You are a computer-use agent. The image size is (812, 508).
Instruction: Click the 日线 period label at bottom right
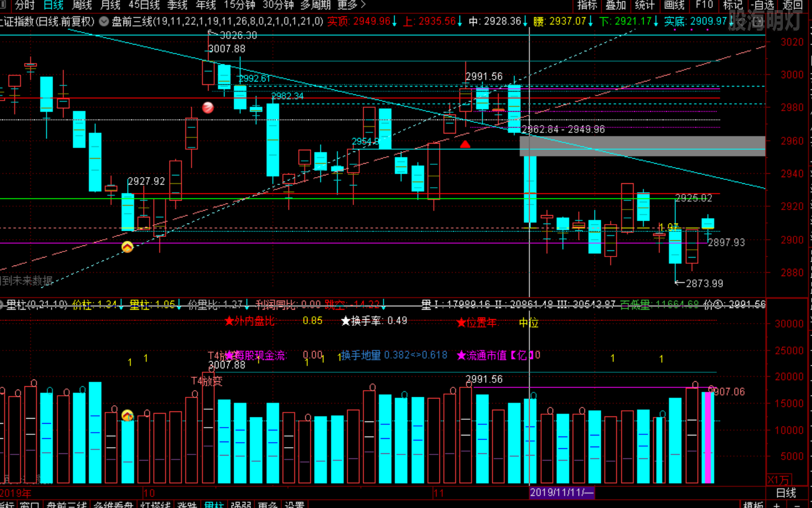pos(786,493)
